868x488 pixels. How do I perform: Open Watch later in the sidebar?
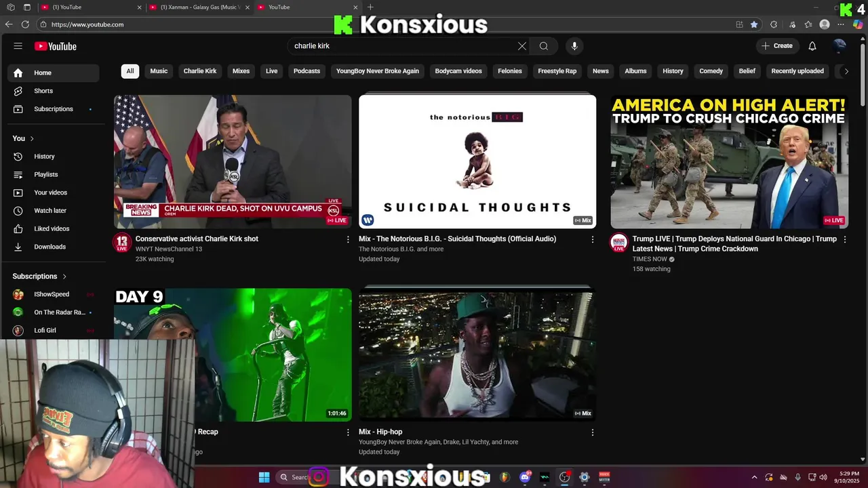pos(54,211)
